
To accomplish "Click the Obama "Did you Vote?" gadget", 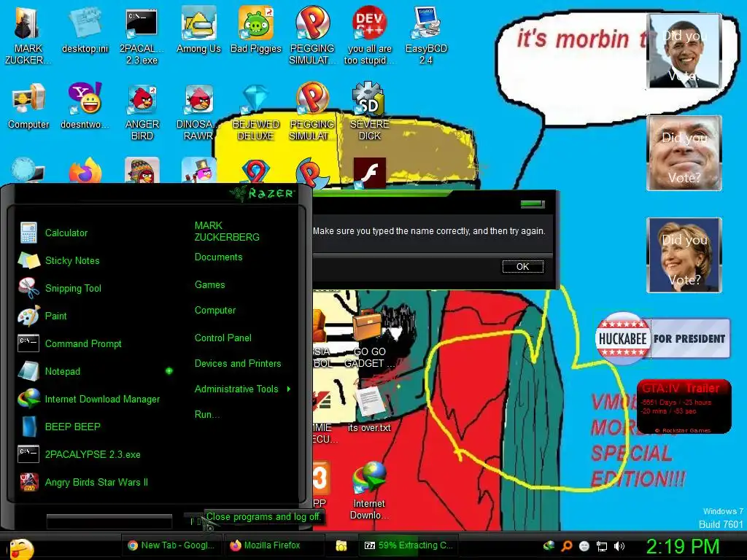I will coord(684,51).
